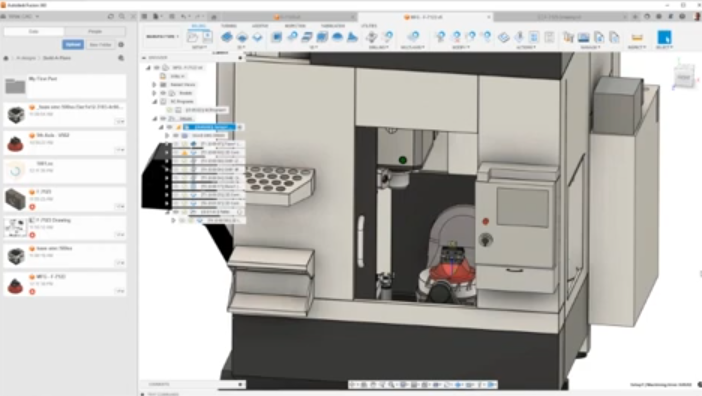Screen dimensions: 702x396
Task: Open the Drilling operation icon
Action: pos(372,37)
